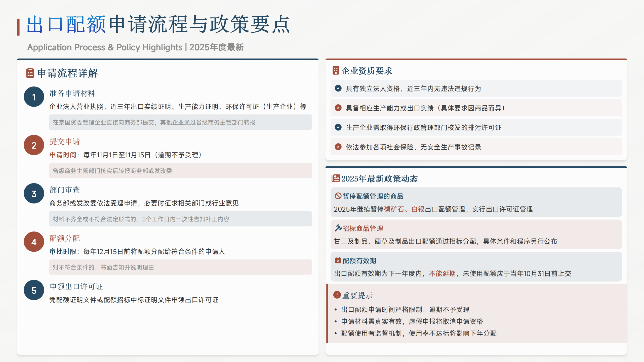Click the exclamation icon beside 重要提示
This screenshot has width=644, height=362.
337,295
